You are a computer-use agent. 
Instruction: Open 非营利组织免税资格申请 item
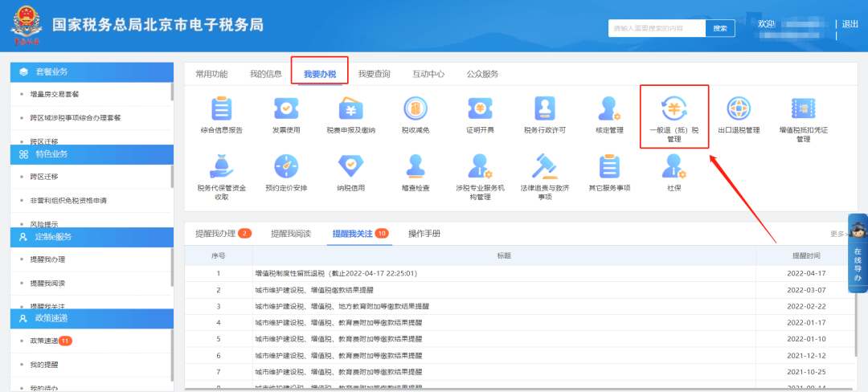(x=68, y=200)
